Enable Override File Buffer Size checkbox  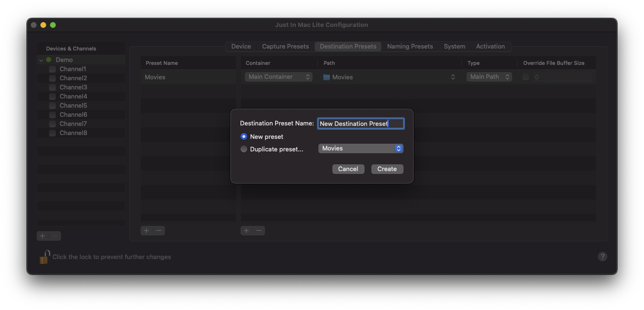click(526, 77)
